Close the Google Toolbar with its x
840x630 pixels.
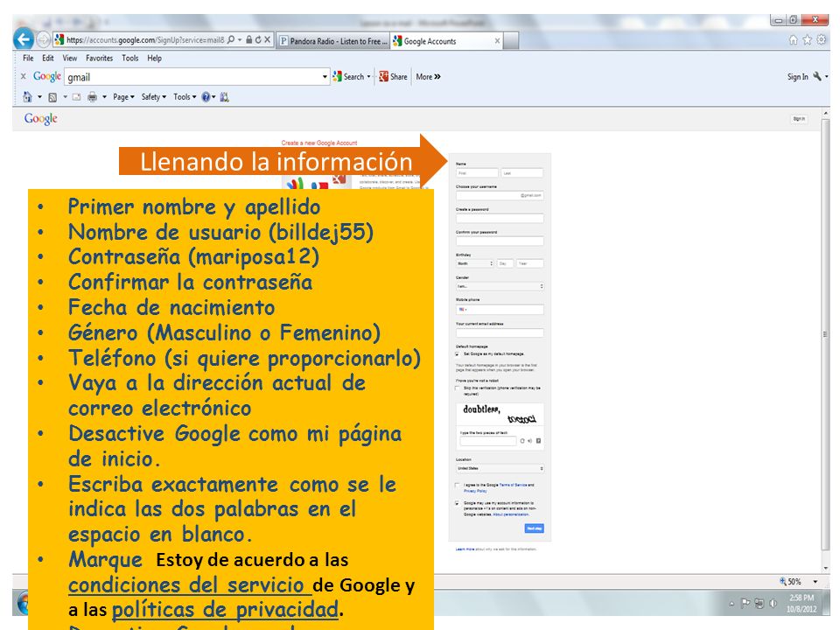[x=23, y=77]
